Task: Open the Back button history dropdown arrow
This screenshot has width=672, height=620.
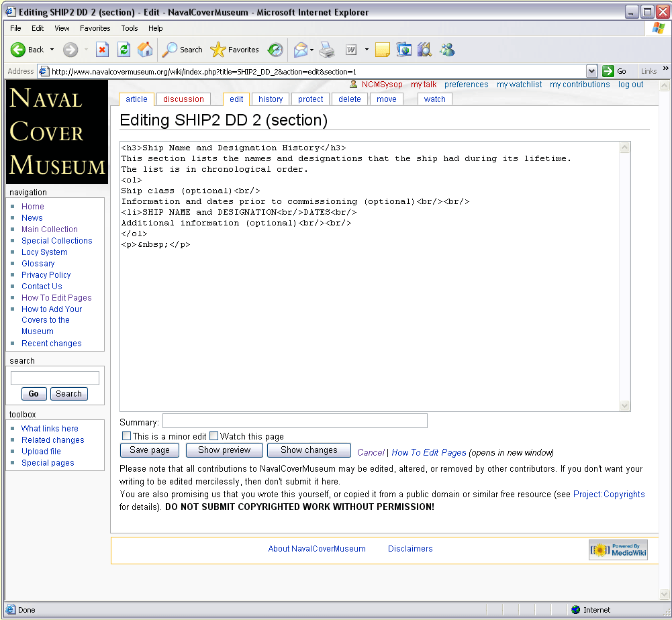Action: click(x=52, y=50)
